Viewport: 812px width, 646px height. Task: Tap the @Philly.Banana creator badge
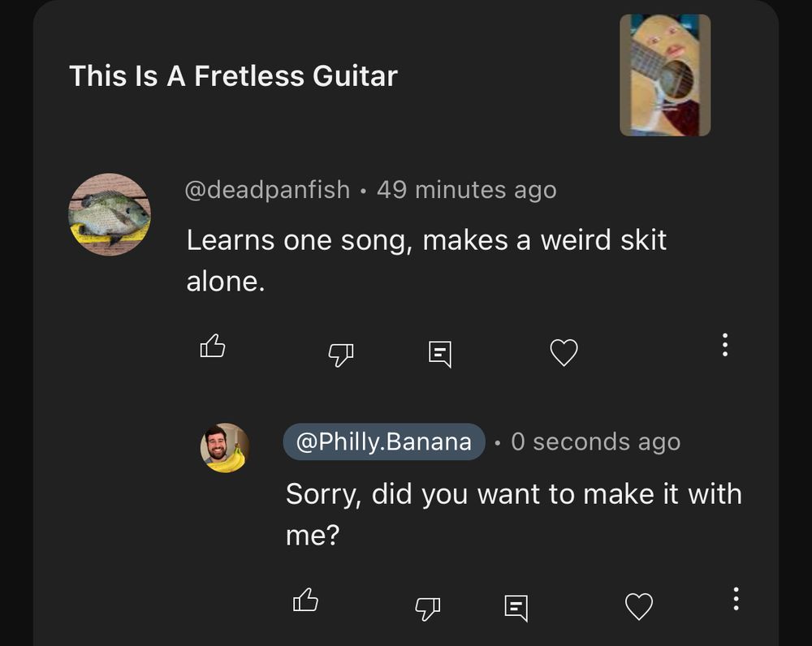384,441
